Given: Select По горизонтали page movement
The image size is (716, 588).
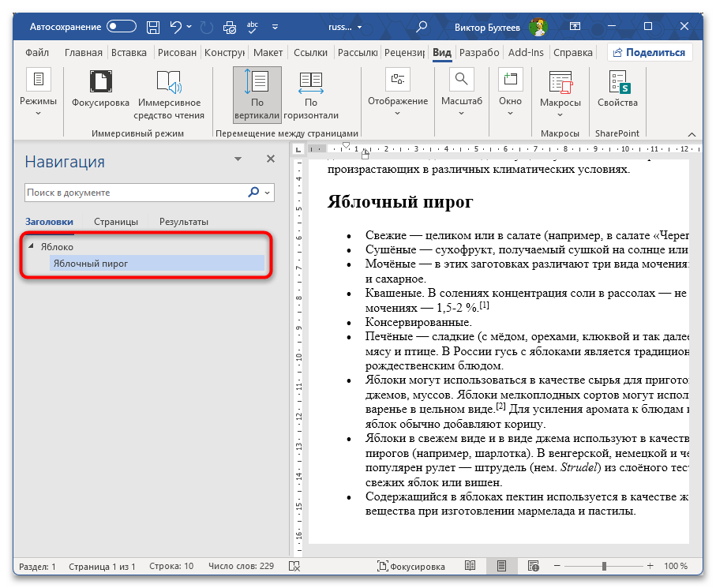Looking at the screenshot, I should click(311, 95).
